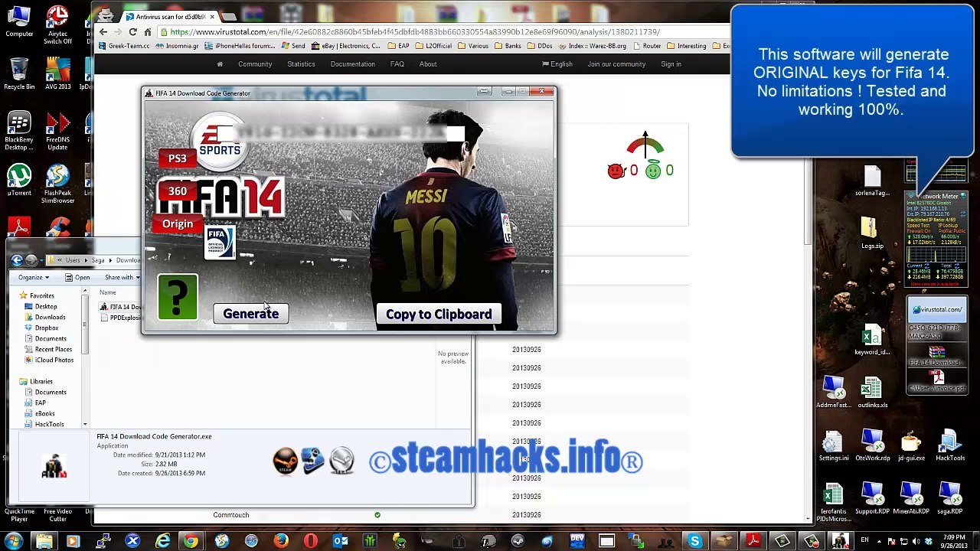This screenshot has height=551, width=980.
Task: Open the uTorrent desktop icon
Action: click(19, 181)
